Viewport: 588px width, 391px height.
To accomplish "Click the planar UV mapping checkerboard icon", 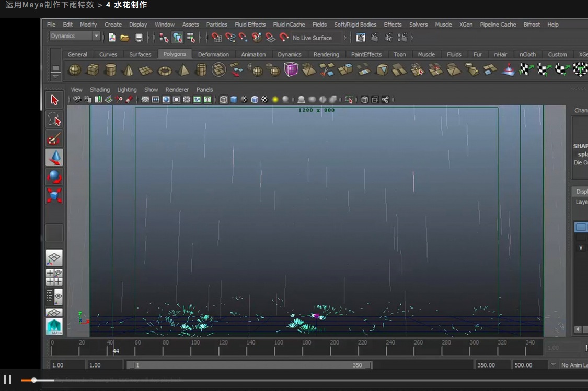I will point(526,69).
